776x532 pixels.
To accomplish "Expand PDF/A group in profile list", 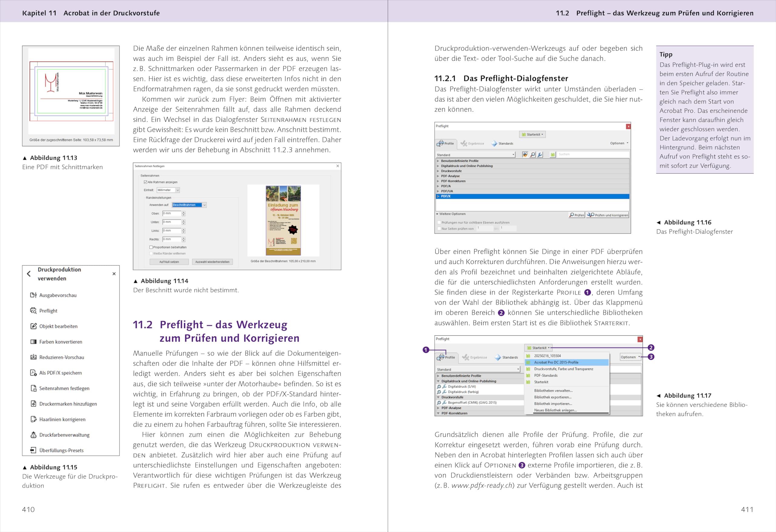I will coord(438,186).
